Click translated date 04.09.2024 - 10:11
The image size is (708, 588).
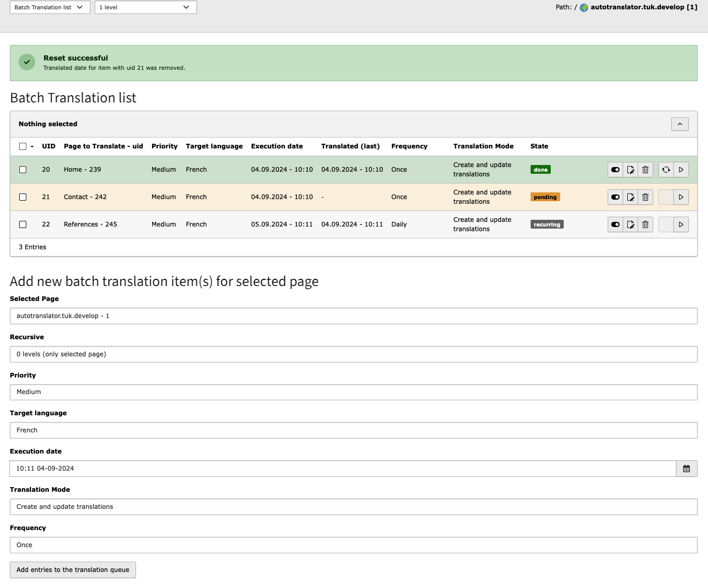pyautogui.click(x=352, y=224)
